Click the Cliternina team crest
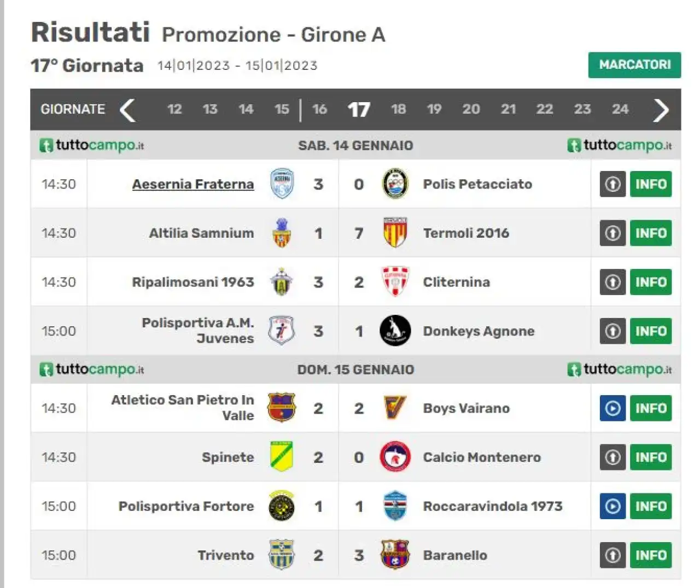This screenshot has width=700, height=588. tap(394, 281)
